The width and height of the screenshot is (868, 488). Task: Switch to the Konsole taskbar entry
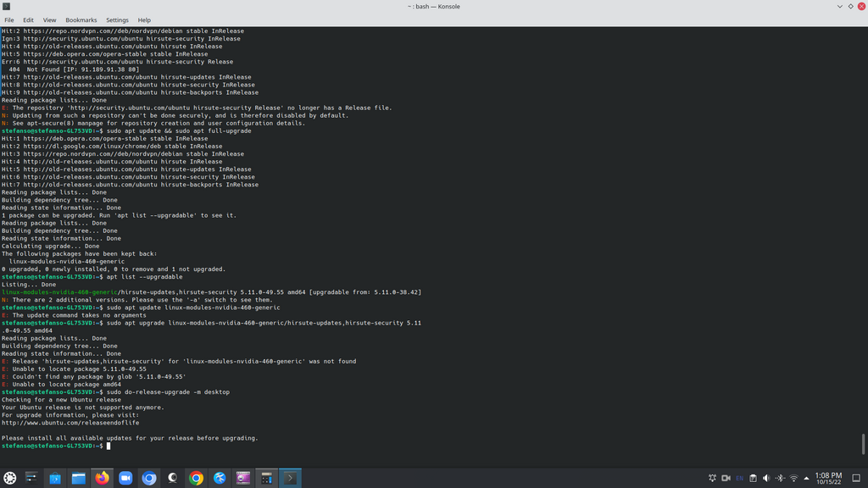click(x=290, y=478)
